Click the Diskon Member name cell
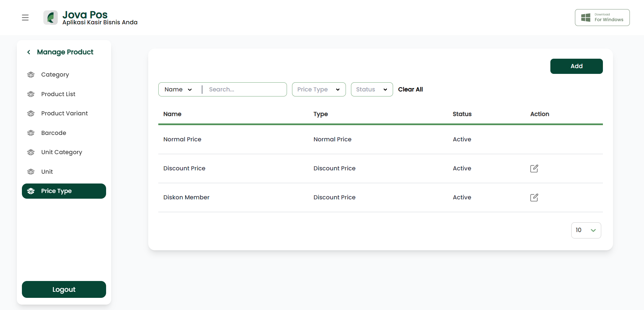Viewport: 644px width, 310px height. point(186,197)
